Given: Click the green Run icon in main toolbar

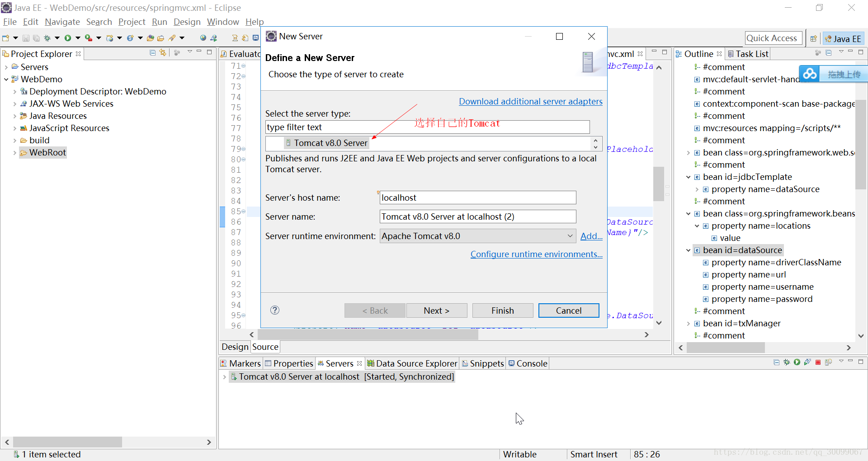Looking at the screenshot, I should pos(68,38).
